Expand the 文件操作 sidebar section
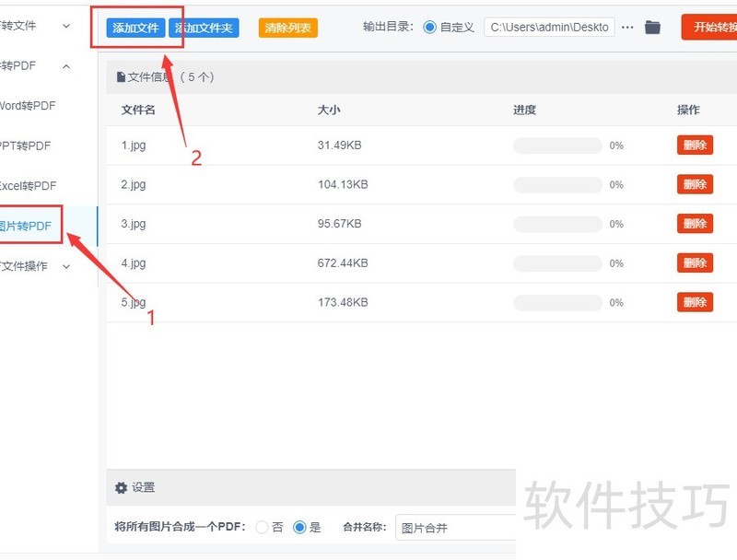737x560 pixels. [65, 266]
